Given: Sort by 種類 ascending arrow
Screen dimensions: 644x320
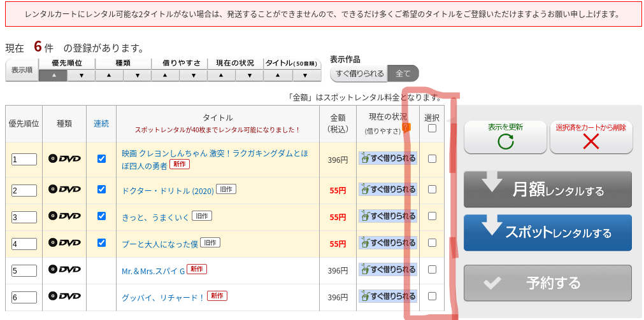Looking at the screenshot, I should click(109, 76).
